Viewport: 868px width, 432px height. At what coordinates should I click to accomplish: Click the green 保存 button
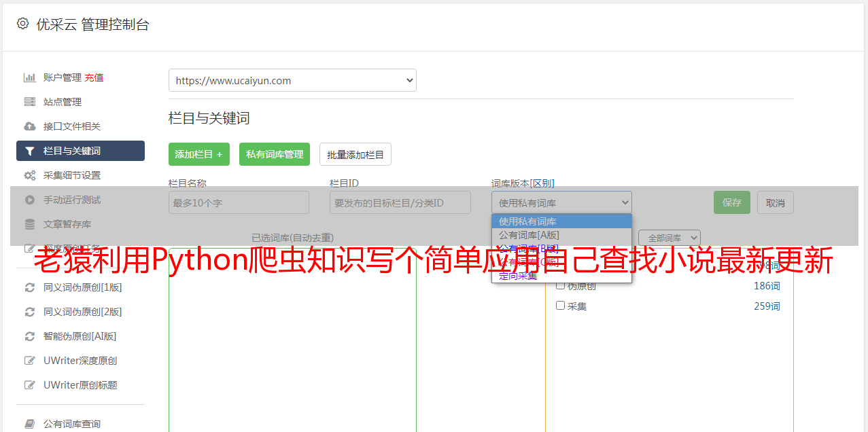pyautogui.click(x=732, y=202)
